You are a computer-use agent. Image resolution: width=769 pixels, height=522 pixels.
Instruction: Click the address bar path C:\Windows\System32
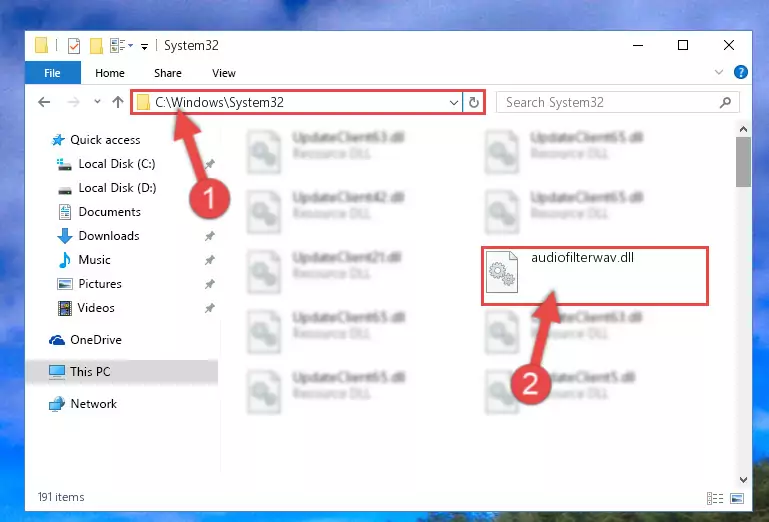[x=219, y=102]
